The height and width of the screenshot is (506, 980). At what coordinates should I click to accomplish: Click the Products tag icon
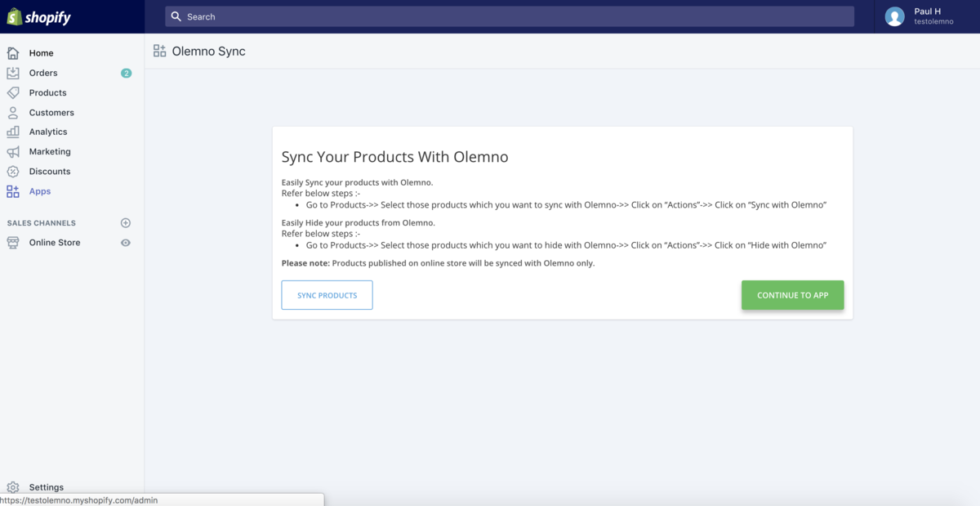click(13, 92)
